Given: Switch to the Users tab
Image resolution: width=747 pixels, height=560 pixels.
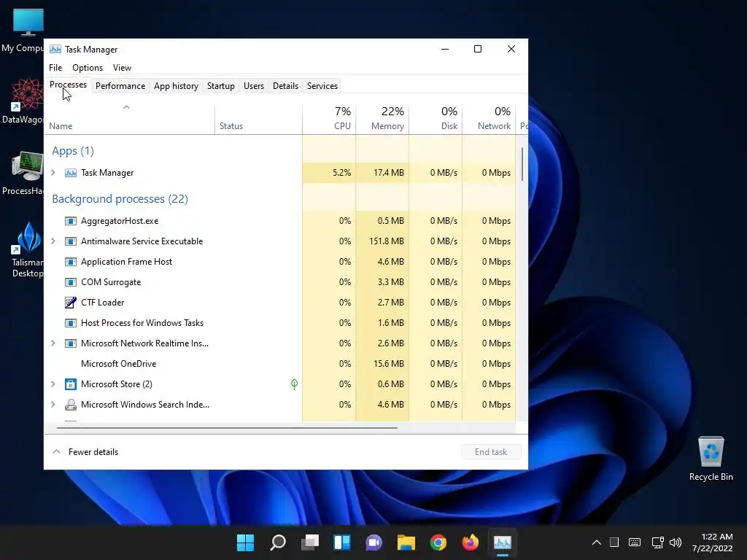Looking at the screenshot, I should [253, 86].
